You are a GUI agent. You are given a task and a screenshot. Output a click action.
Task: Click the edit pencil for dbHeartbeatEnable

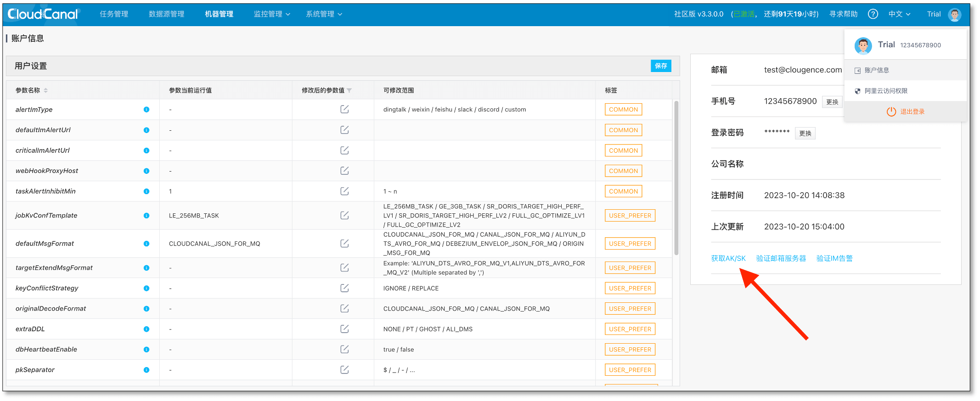[x=344, y=349]
